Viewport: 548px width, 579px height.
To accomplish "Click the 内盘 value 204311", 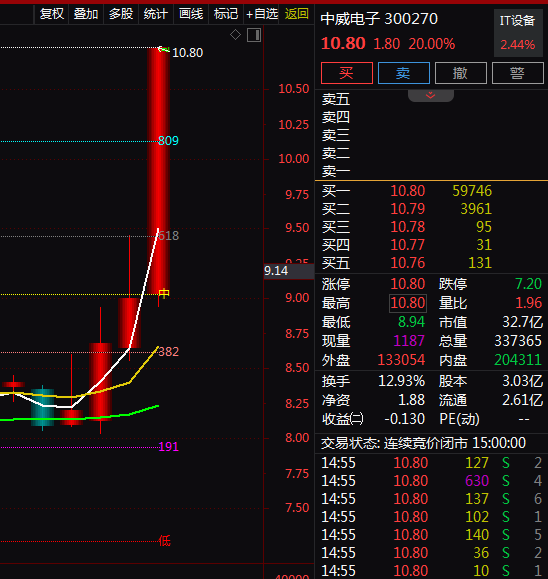I will (518, 360).
